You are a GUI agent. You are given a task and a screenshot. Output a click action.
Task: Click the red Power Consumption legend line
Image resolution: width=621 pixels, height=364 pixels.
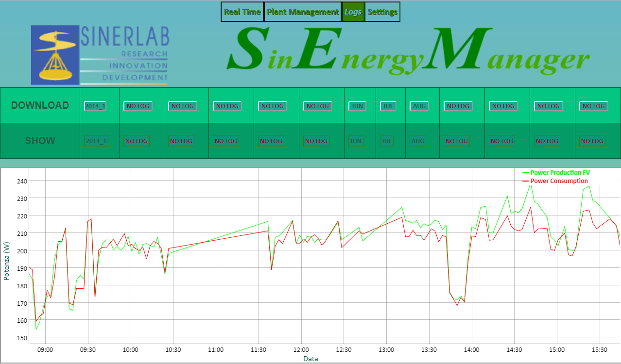pos(525,181)
